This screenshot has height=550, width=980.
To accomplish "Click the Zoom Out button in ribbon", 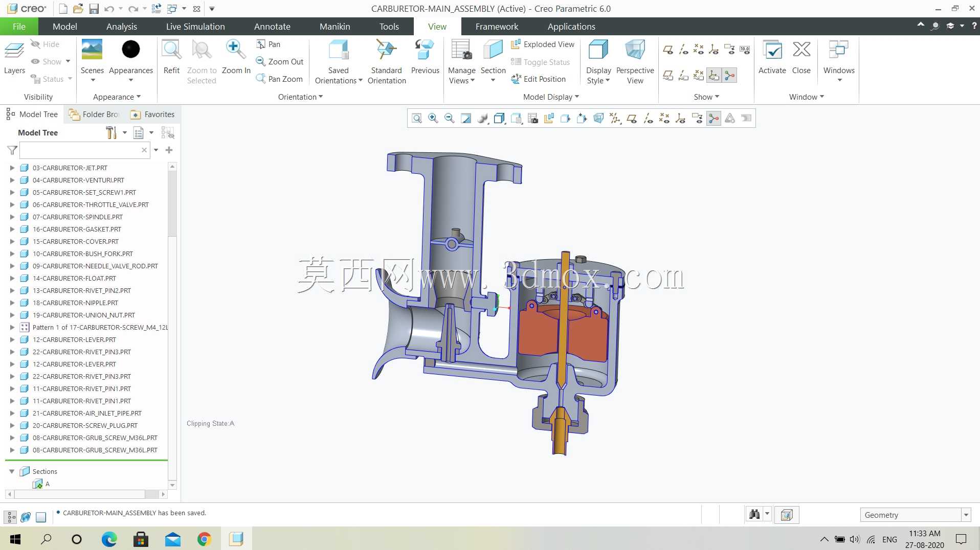I will (x=280, y=61).
